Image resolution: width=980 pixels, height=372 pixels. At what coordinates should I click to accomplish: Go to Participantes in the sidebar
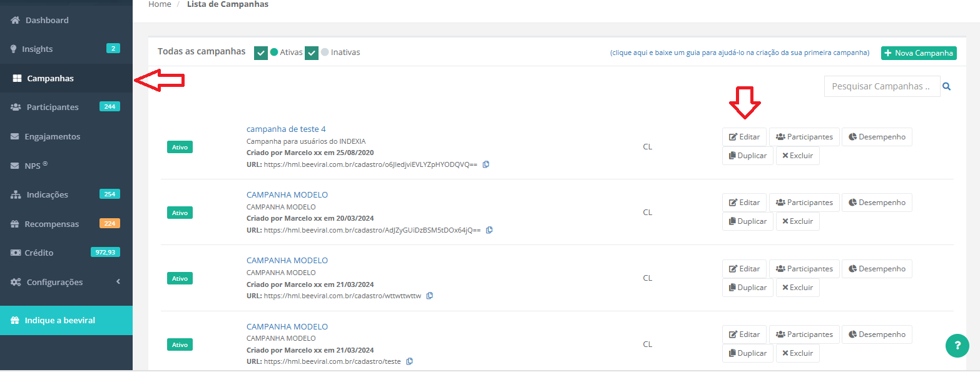(x=66, y=107)
